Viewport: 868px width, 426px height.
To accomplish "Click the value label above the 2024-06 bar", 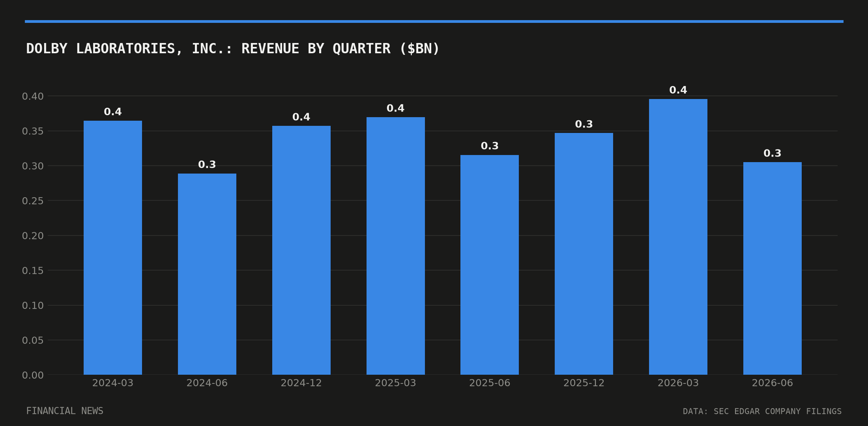I will click(207, 164).
